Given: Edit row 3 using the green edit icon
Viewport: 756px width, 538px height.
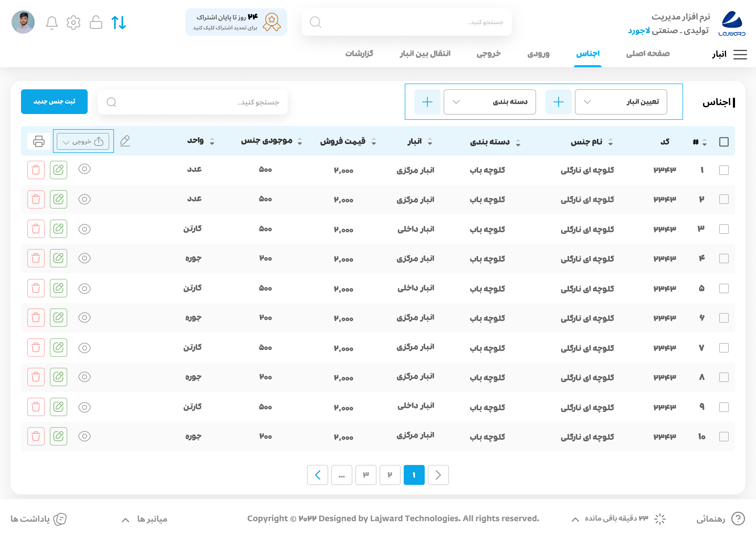Looking at the screenshot, I should 59,229.
